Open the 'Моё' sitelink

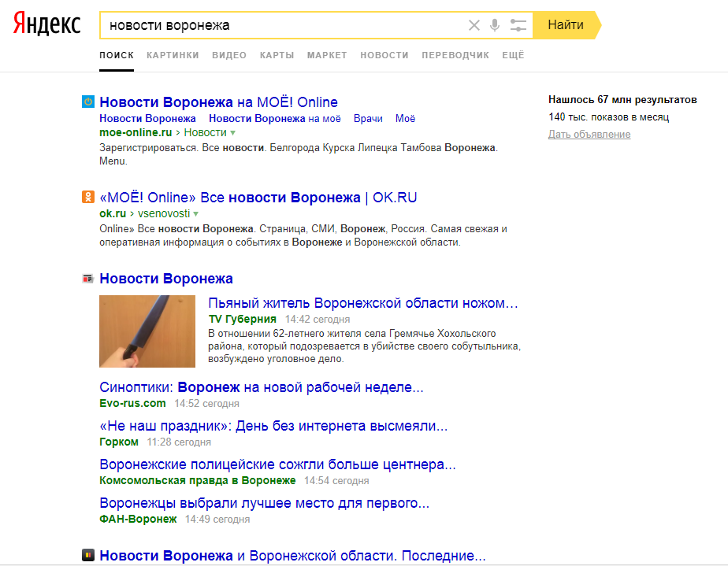point(405,119)
